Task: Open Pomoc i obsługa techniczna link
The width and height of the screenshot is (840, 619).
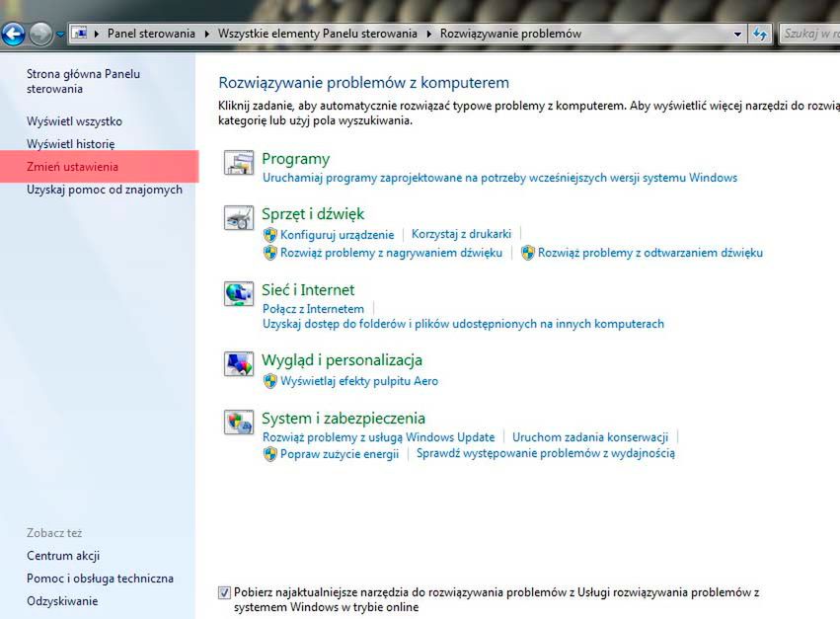Action: pos(100,579)
